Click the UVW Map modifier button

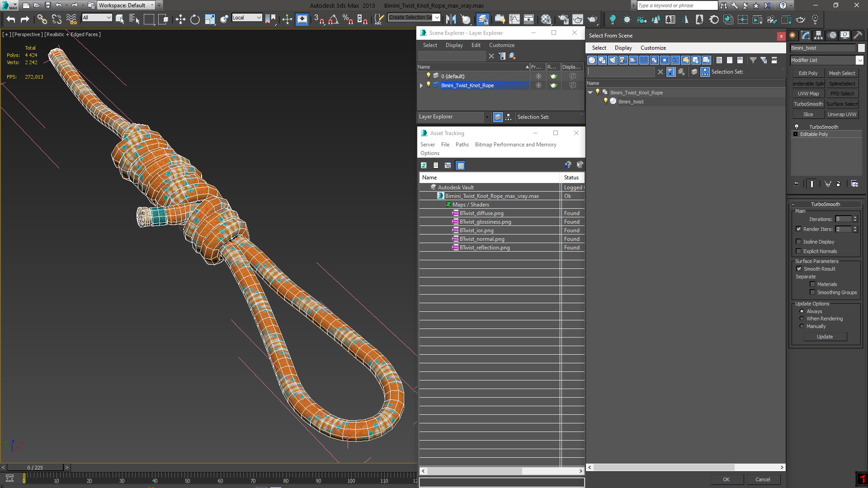(x=808, y=94)
